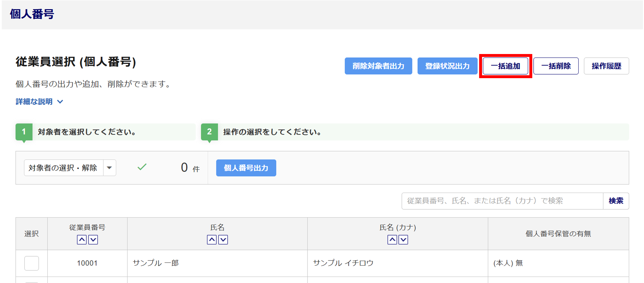Click the green checkmark icon
This screenshot has width=644, height=283.
pos(142,167)
